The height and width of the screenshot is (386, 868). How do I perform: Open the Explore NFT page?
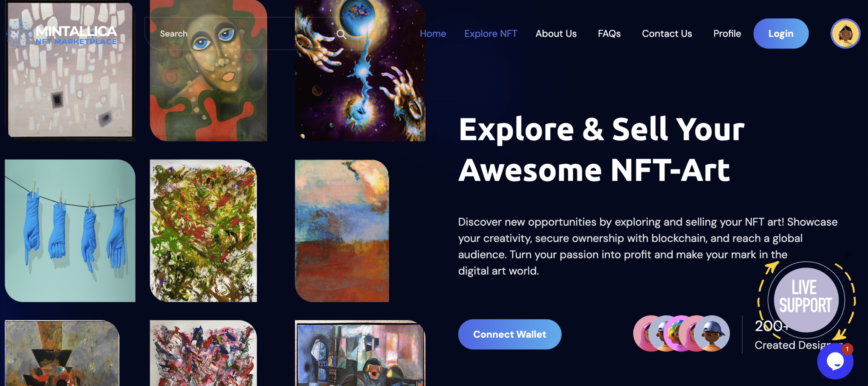[491, 34]
